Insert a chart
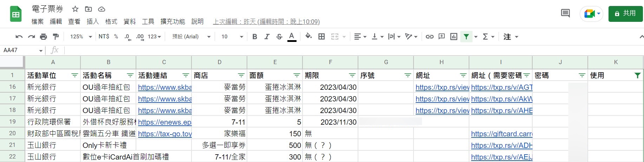Screen dimensions: 644x162 coord(454,37)
